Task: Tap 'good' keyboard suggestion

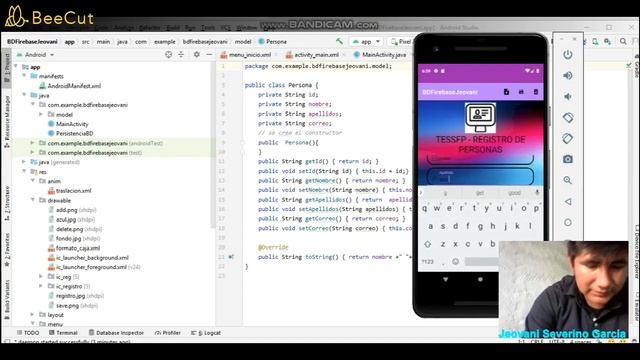Action: click(514, 193)
